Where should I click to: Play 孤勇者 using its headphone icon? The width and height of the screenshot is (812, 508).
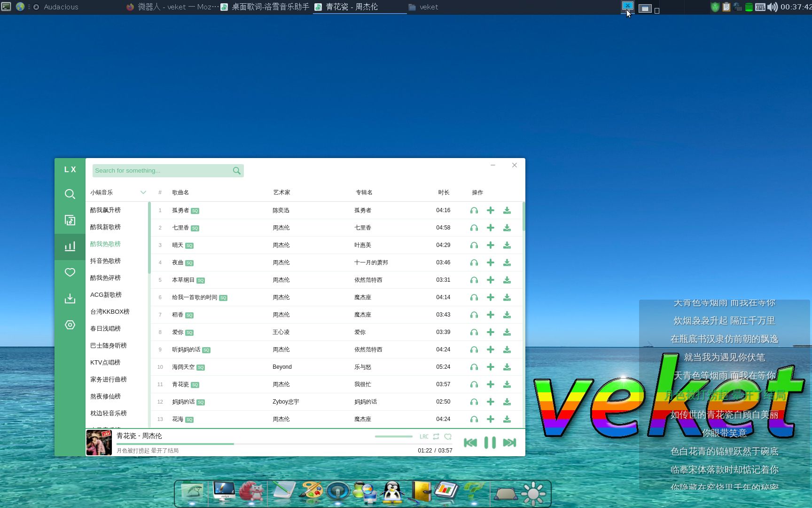474,210
